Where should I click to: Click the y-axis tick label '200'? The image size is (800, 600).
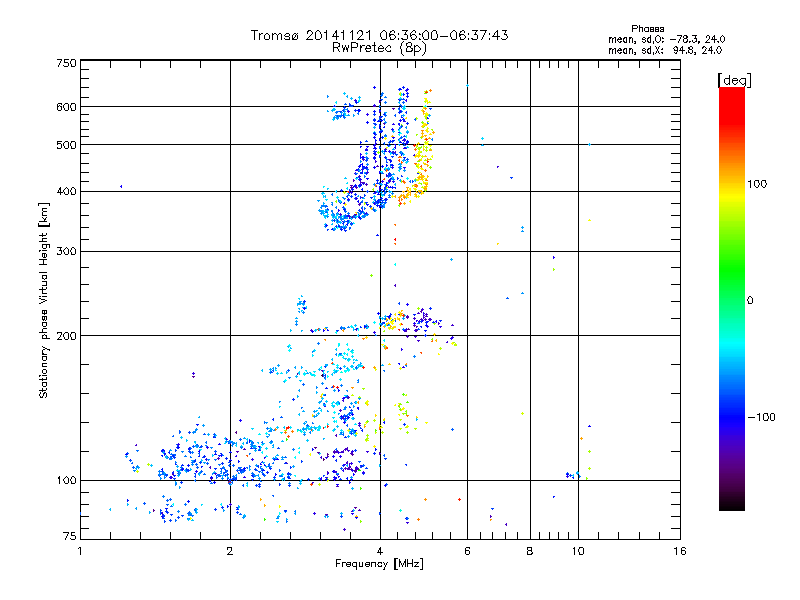point(66,336)
